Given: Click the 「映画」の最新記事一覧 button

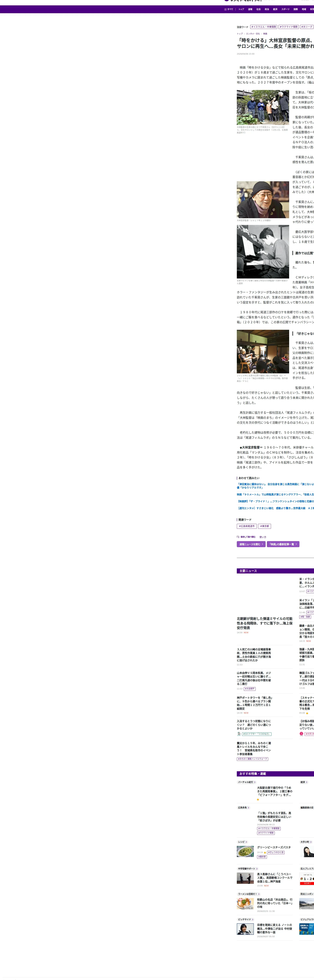Looking at the screenshot, I should click(283, 544).
